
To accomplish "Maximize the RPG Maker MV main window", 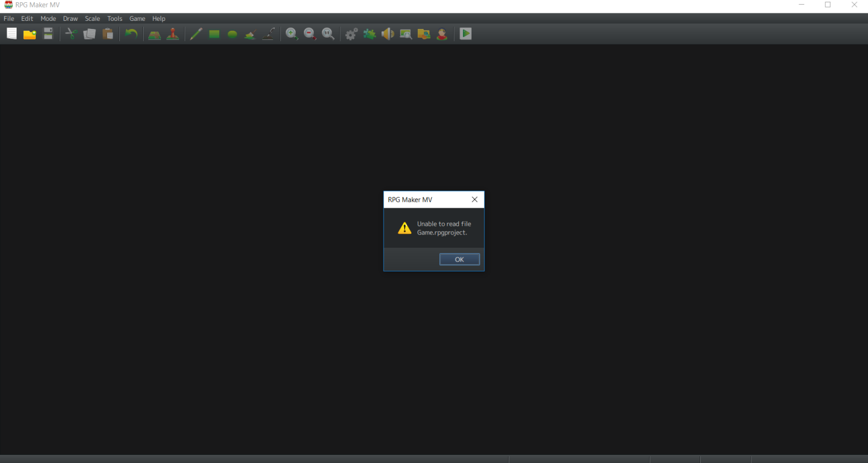I will pyautogui.click(x=828, y=5).
